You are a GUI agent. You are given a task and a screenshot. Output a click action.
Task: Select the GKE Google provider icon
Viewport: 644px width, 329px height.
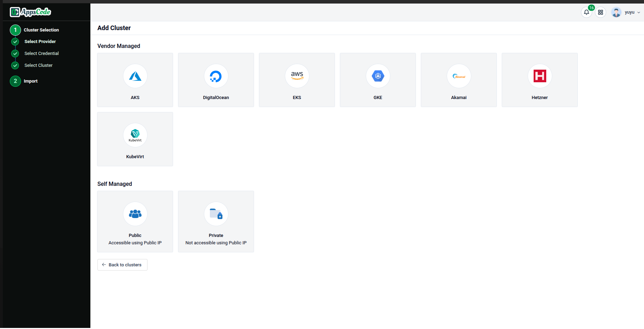[378, 76]
